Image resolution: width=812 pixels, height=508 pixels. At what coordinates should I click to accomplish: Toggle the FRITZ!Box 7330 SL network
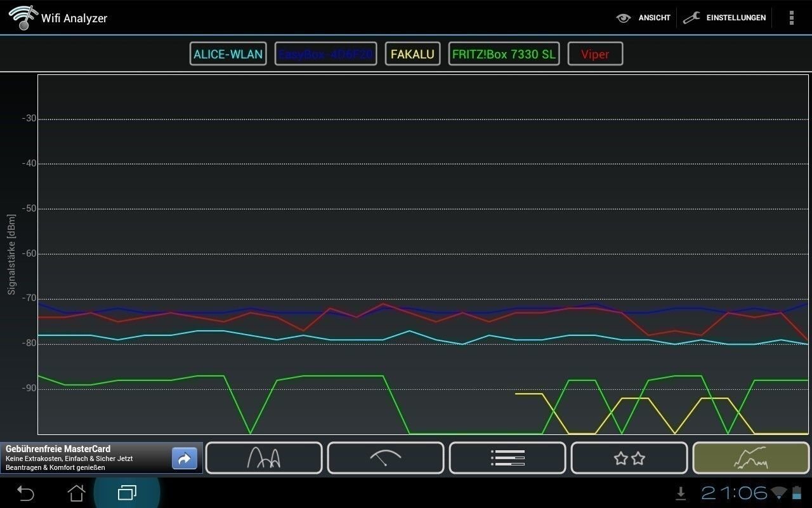click(x=504, y=54)
